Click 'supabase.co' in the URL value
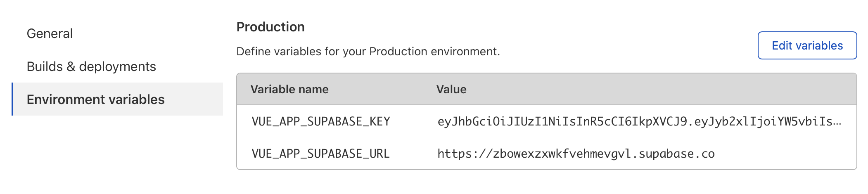Viewport: 868px width, 194px height. click(676, 154)
